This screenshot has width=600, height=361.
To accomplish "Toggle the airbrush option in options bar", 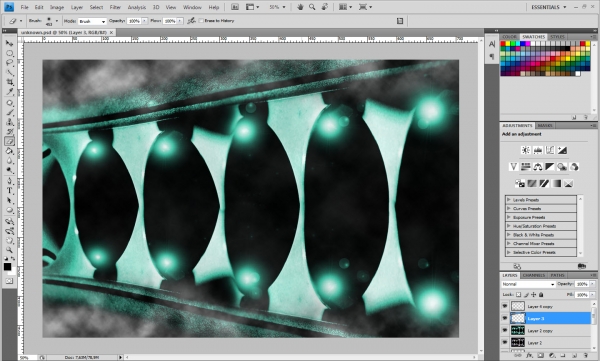I will pyautogui.click(x=191, y=21).
